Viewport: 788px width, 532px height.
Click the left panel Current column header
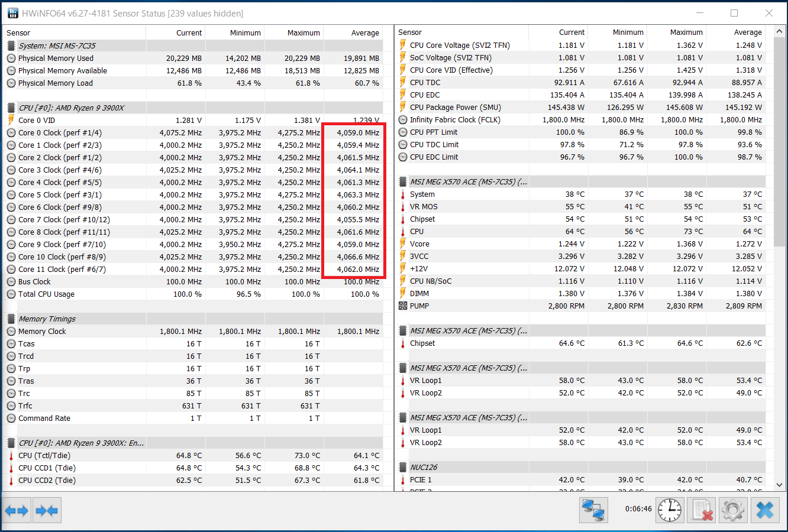(176, 33)
